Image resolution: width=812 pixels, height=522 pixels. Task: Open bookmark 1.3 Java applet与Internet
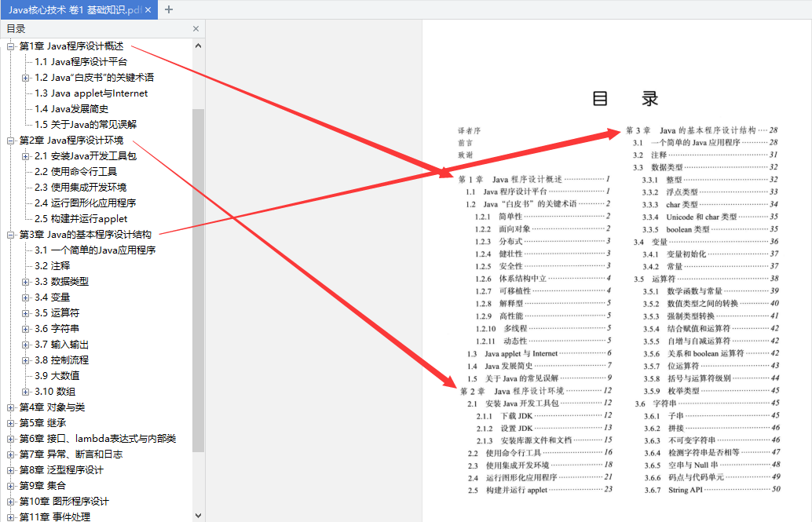pos(91,93)
